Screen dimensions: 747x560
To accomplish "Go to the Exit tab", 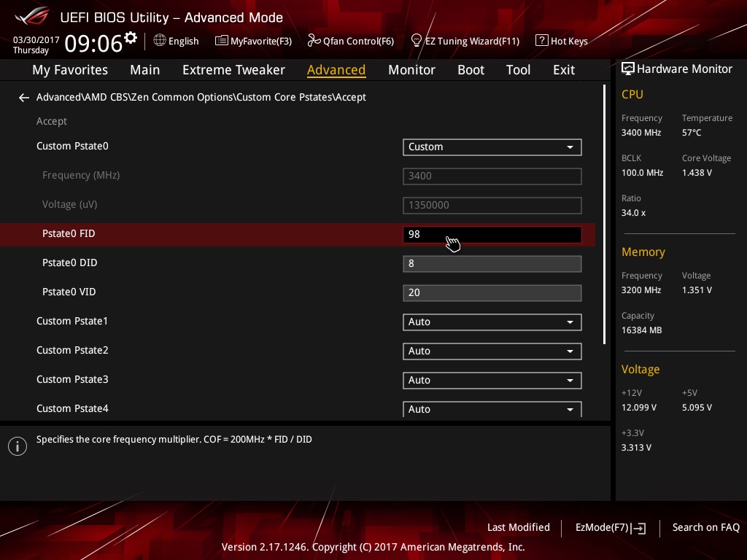I will click(x=564, y=70).
